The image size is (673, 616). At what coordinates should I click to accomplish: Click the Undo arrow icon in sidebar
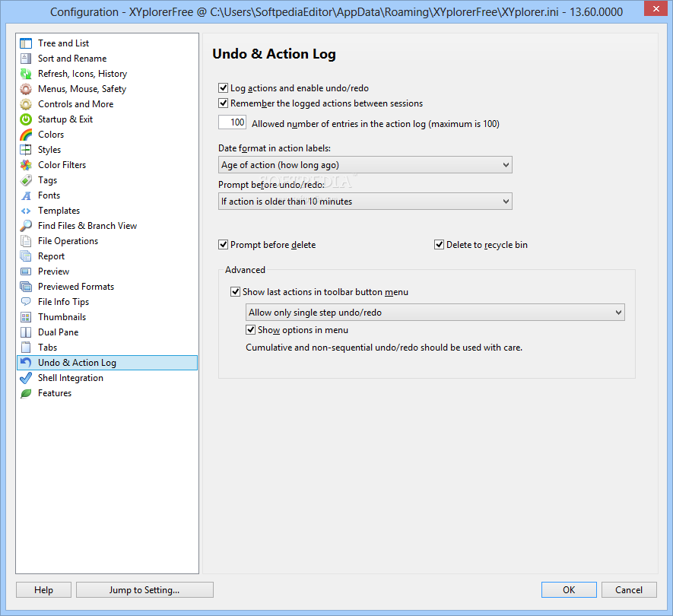(x=26, y=363)
